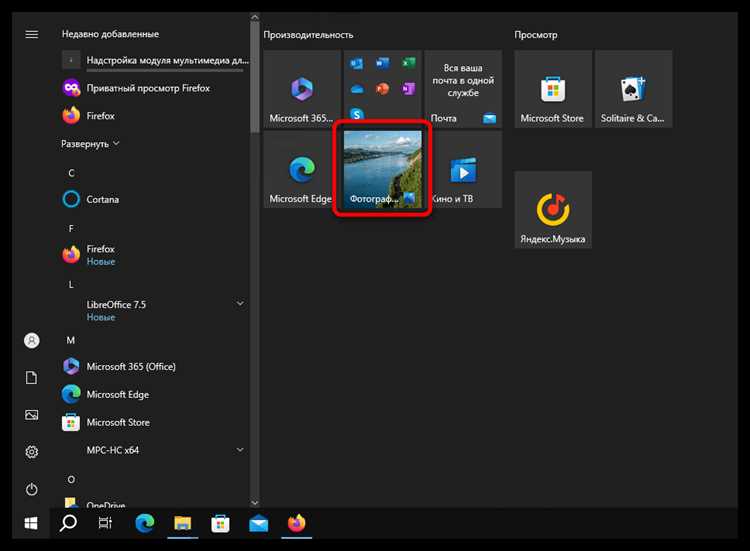Image resolution: width=750 pixels, height=551 pixels.
Task: Jump to letter C section header
Action: coord(71,173)
